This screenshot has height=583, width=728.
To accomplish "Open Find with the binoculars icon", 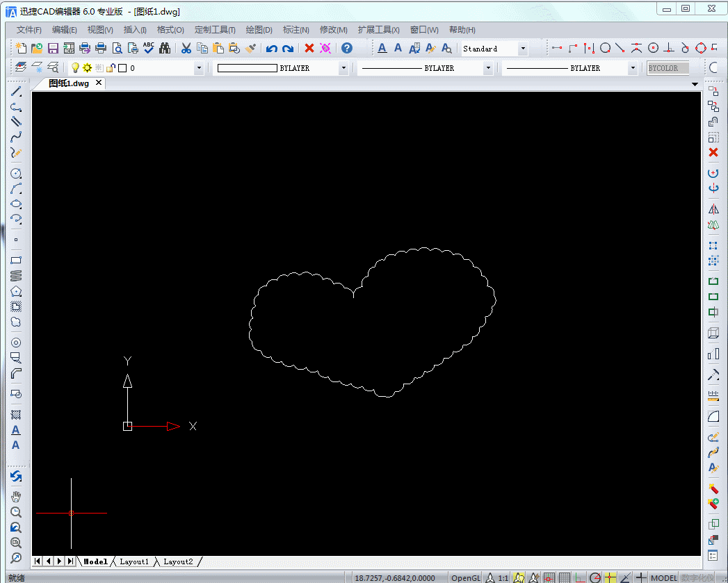I will pos(165,48).
